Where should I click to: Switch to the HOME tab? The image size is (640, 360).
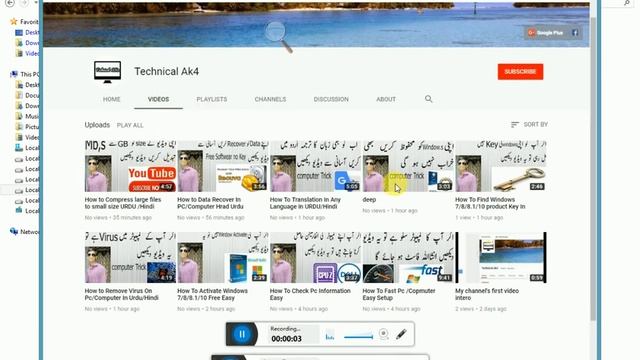[x=111, y=99]
